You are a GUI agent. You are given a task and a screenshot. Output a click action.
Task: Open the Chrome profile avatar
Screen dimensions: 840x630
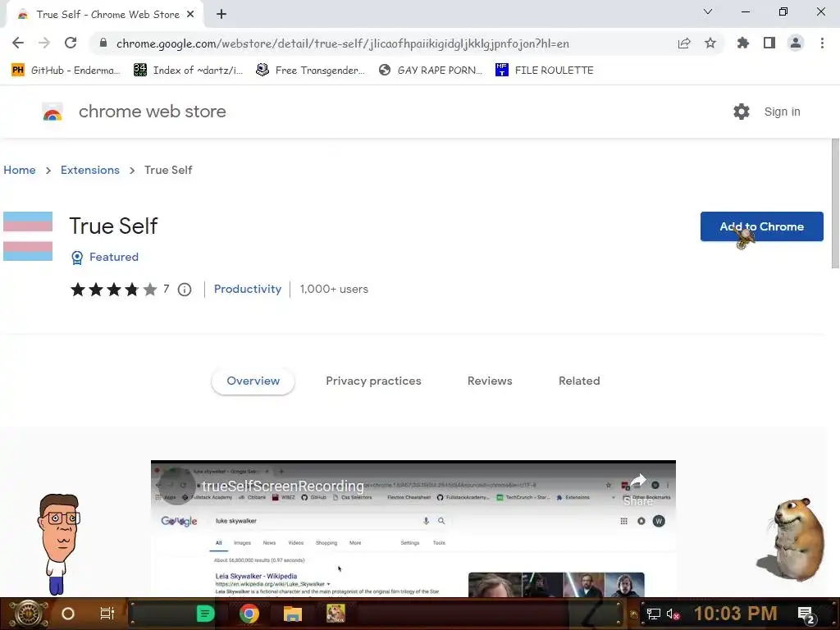(x=796, y=43)
